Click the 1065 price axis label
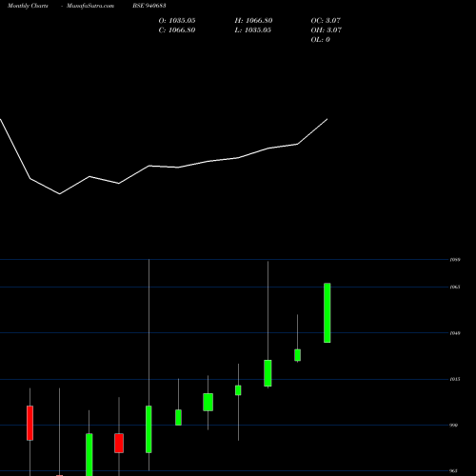 click(x=455, y=287)
